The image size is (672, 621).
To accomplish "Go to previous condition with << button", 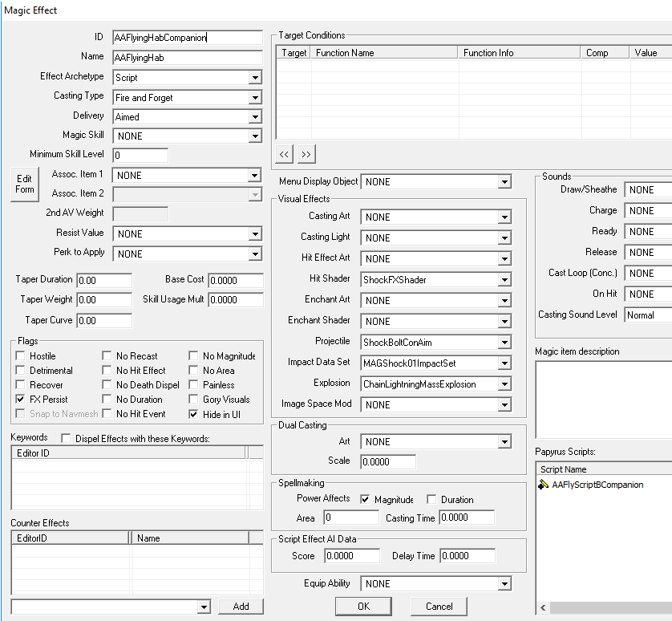I will pyautogui.click(x=284, y=154).
